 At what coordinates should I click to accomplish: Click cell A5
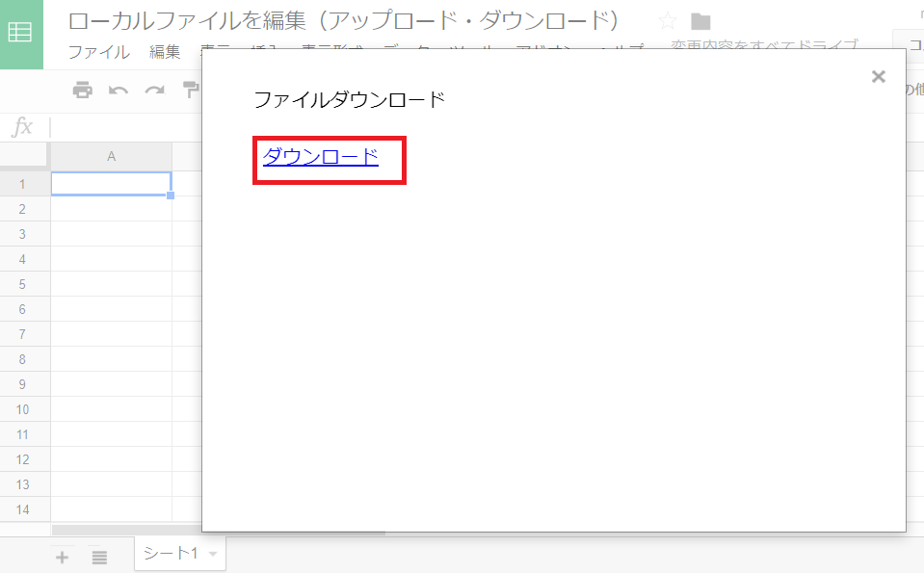click(x=112, y=284)
